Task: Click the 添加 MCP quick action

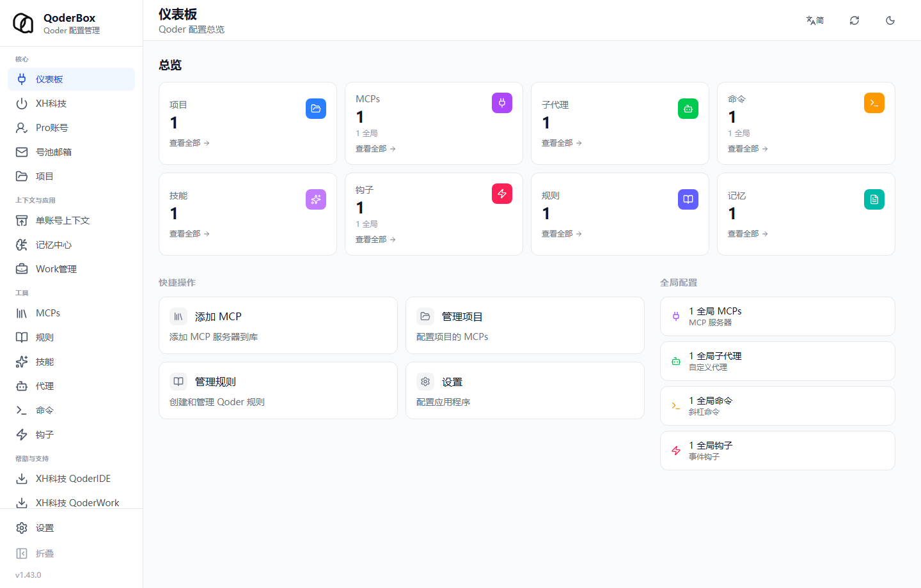Action: tap(278, 325)
